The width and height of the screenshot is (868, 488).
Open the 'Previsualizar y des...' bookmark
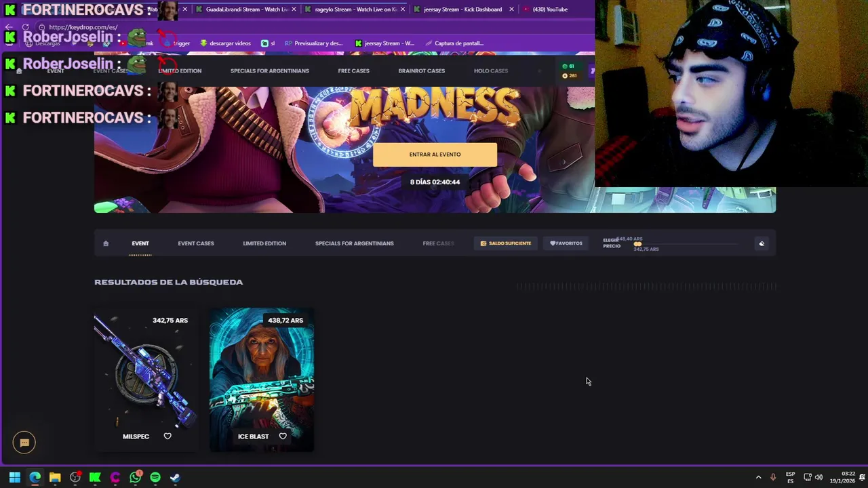313,43
